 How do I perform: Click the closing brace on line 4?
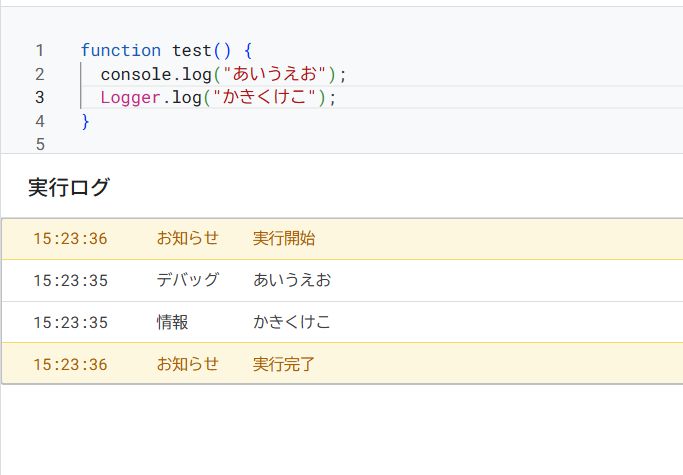(85, 121)
